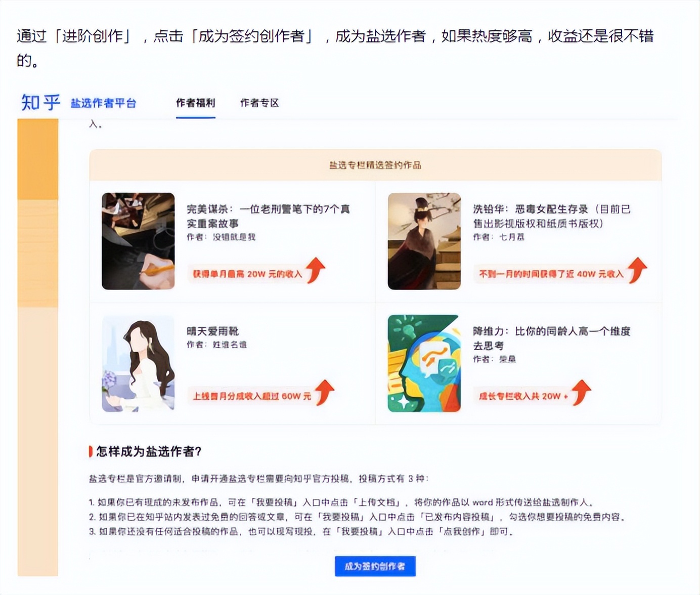Click the 完美谋杀 cover thumbnail
Screen dimensions: 700x595
tap(138, 241)
